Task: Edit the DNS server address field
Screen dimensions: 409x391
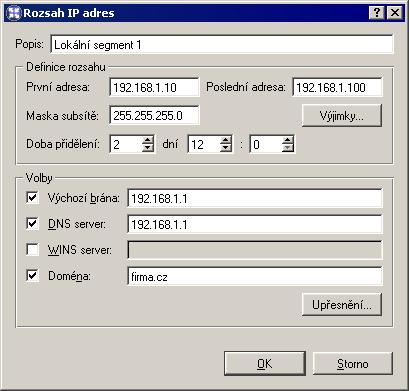Action: pyautogui.click(x=255, y=224)
